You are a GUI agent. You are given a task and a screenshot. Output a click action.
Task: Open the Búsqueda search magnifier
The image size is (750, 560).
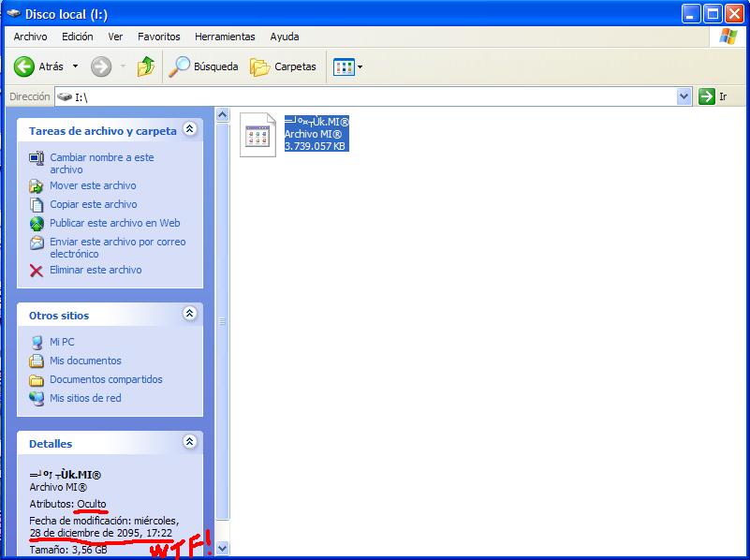[180, 66]
